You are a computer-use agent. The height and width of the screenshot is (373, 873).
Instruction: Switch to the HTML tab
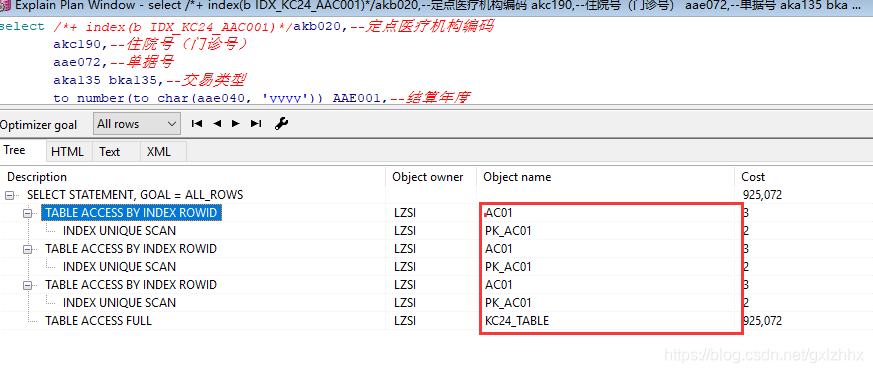[x=67, y=151]
